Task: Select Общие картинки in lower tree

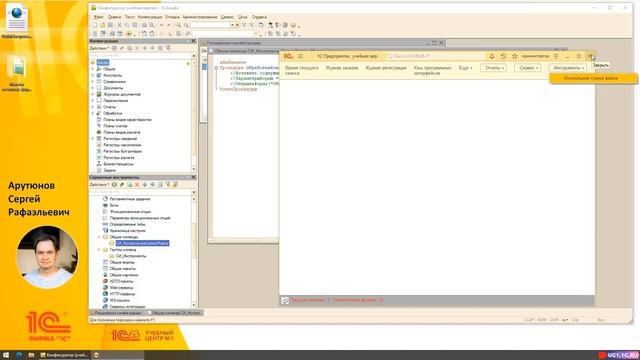Action: [124, 275]
